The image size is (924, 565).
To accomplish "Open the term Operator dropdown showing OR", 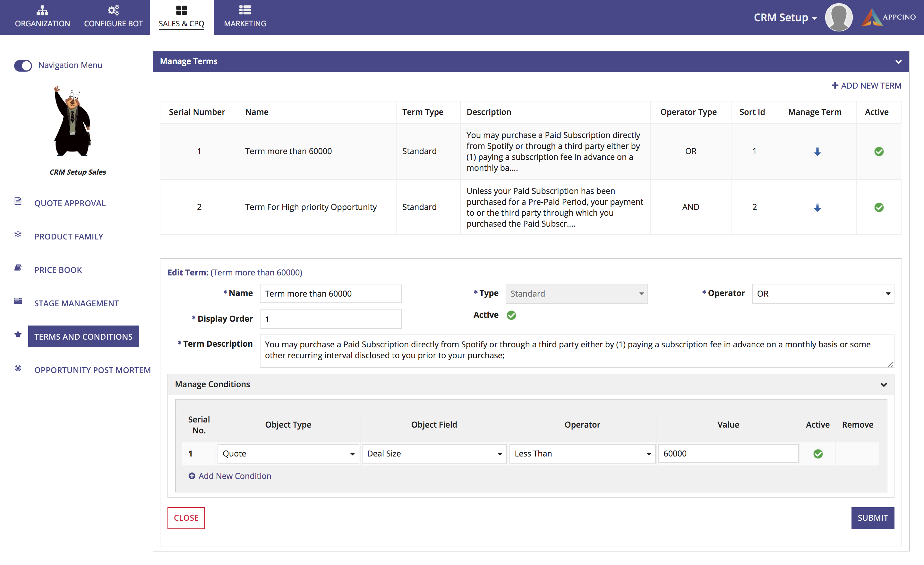I will pyautogui.click(x=823, y=293).
